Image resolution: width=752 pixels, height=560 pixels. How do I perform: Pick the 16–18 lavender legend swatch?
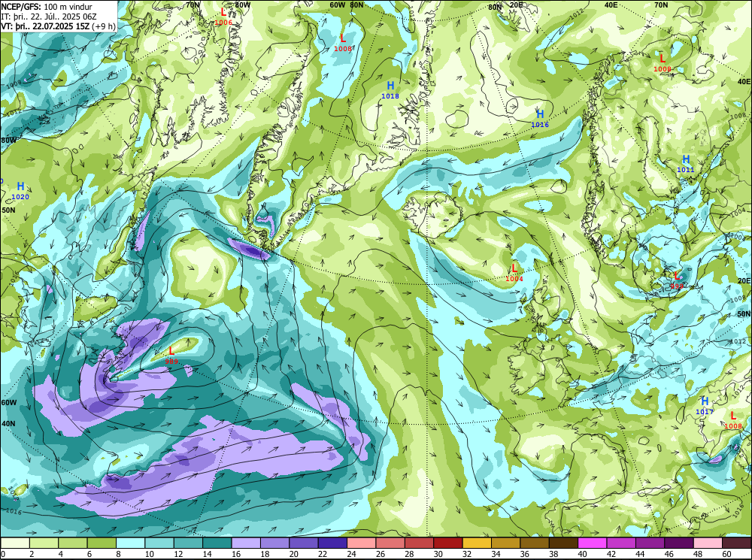pos(246,543)
